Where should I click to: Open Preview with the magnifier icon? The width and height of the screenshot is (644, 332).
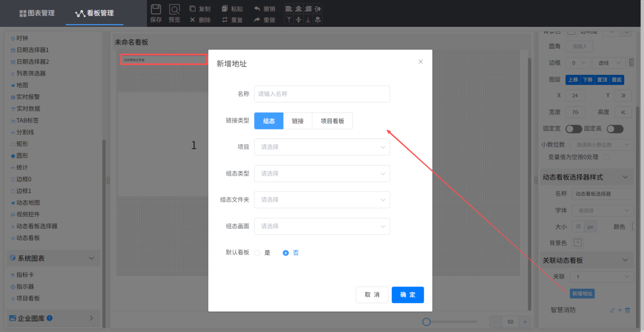pos(174,9)
